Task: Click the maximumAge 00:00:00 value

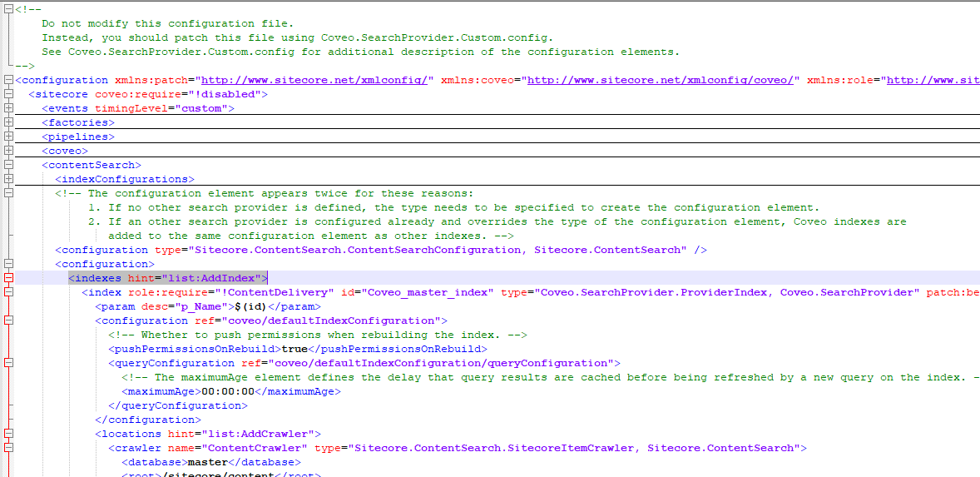Action: 228,391
